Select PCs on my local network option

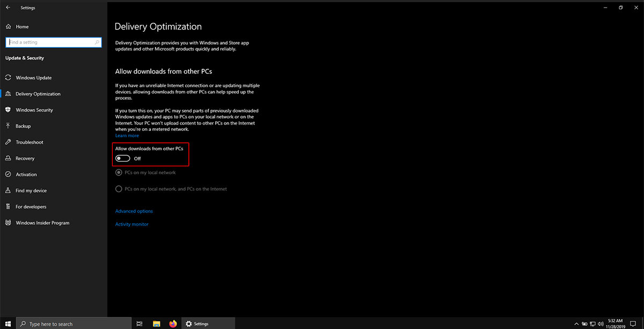pos(119,173)
